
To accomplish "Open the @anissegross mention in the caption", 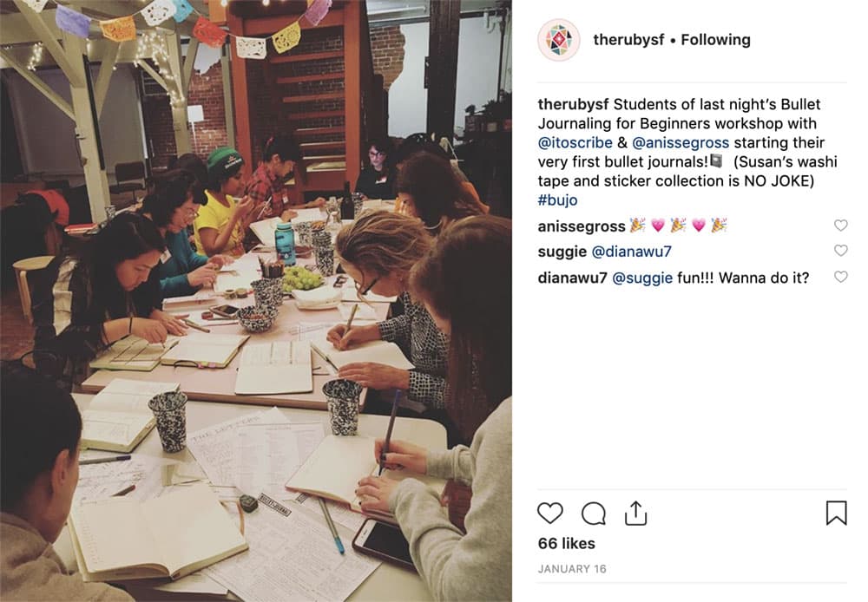I will 681,142.
